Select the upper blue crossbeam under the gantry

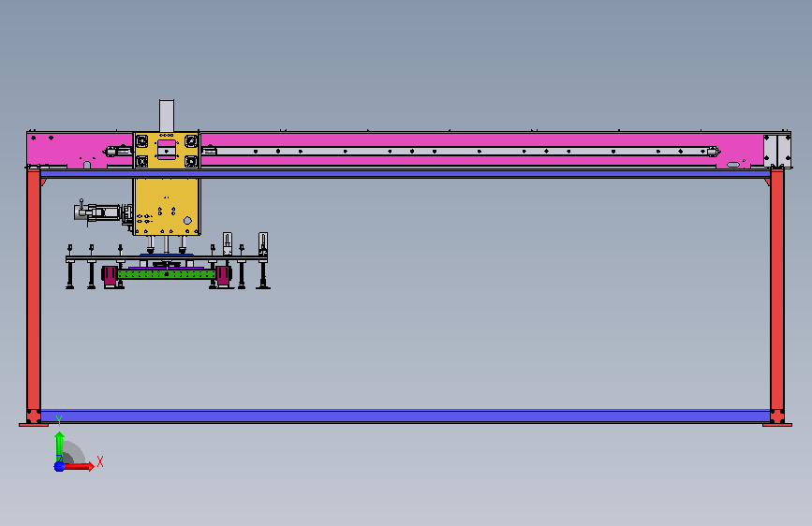406,174
